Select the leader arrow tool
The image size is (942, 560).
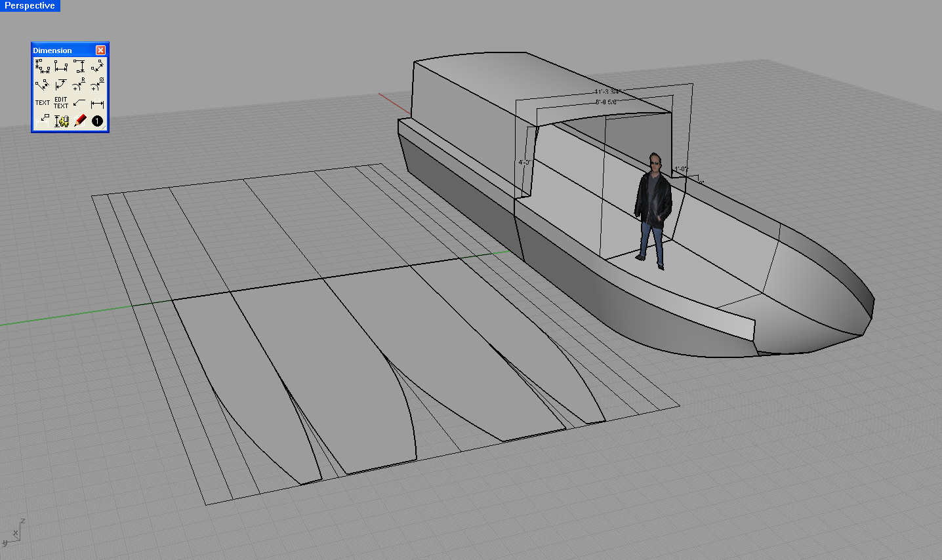79,103
